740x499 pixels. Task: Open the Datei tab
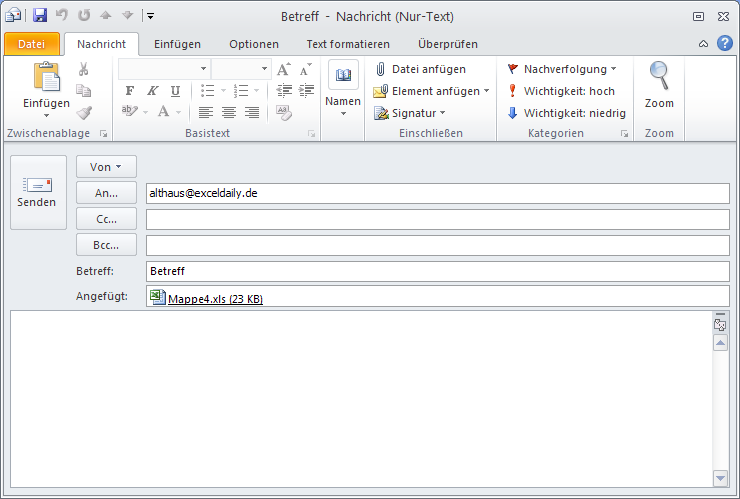click(32, 44)
